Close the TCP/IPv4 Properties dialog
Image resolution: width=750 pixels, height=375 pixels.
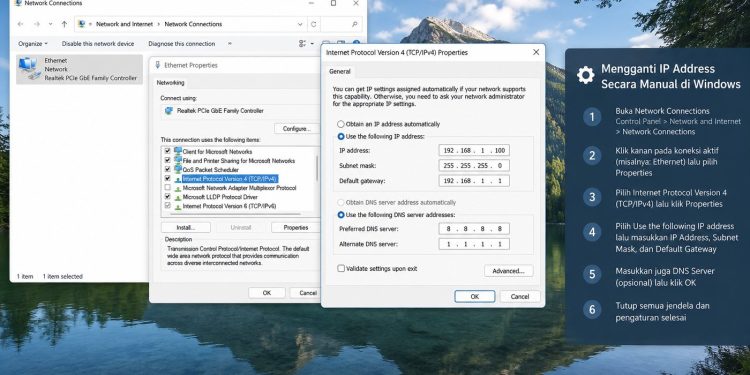[x=536, y=52]
